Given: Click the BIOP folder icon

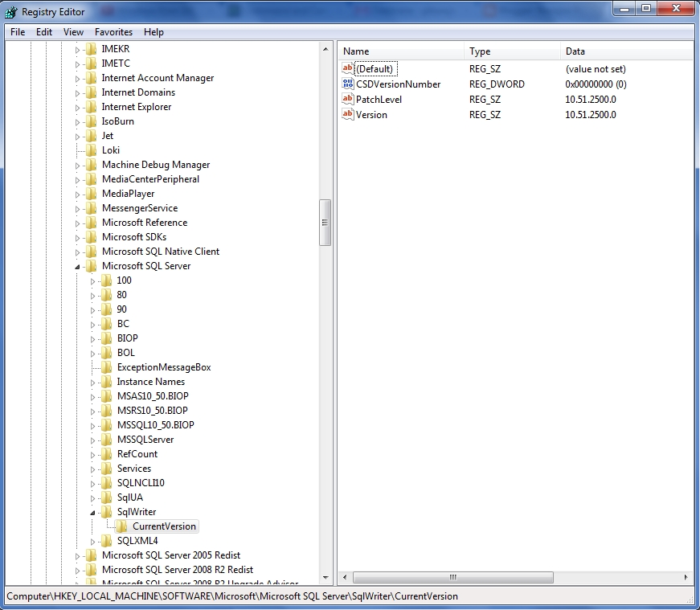Looking at the screenshot, I should pos(106,338).
